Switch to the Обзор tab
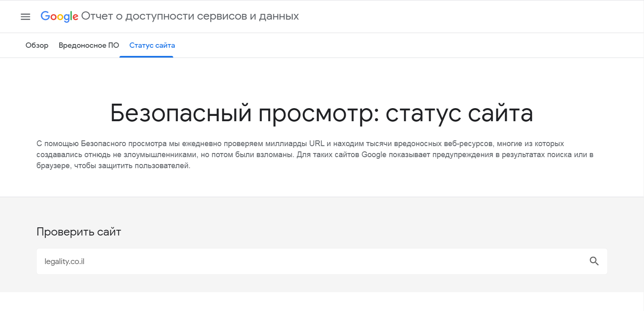The width and height of the screenshot is (644, 311). (37, 45)
